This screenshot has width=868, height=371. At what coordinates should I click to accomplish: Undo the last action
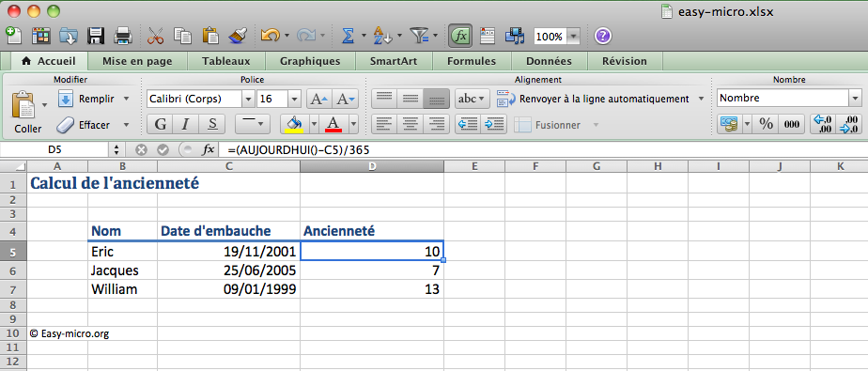pos(271,36)
